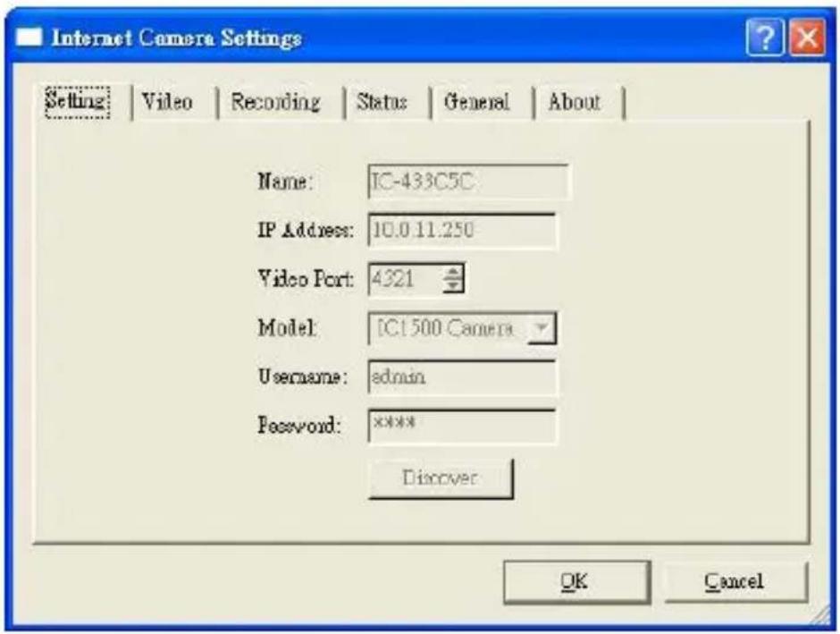Click the Password: label
840x634 pixels.
click(299, 426)
